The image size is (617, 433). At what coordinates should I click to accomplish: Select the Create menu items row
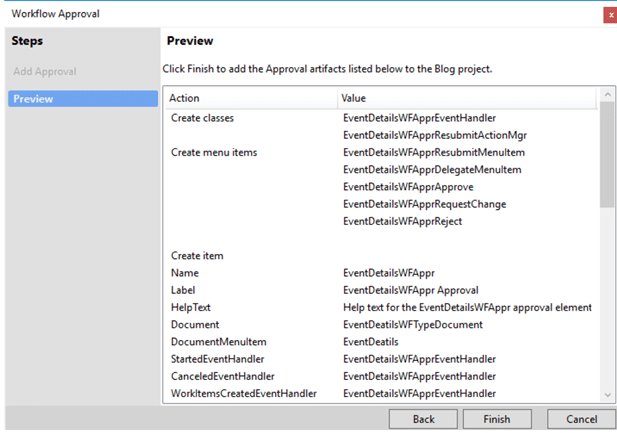coord(381,152)
